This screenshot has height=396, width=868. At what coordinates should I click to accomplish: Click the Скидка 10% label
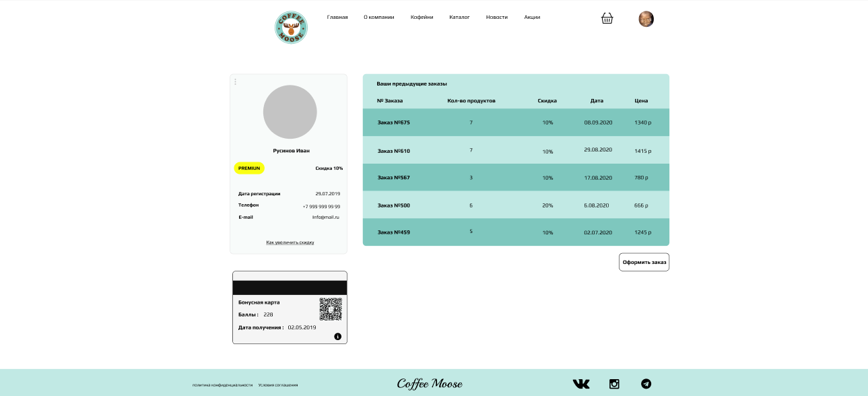[x=329, y=168]
